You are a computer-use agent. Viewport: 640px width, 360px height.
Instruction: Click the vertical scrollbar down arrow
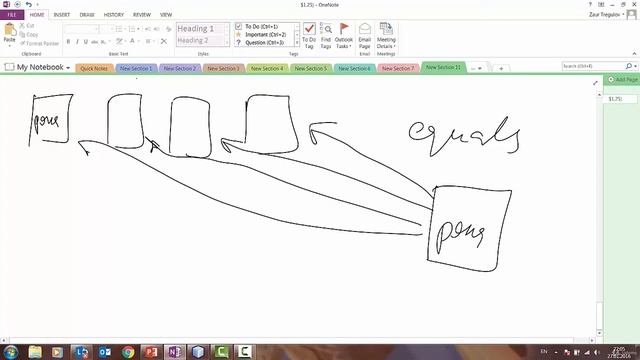click(599, 333)
